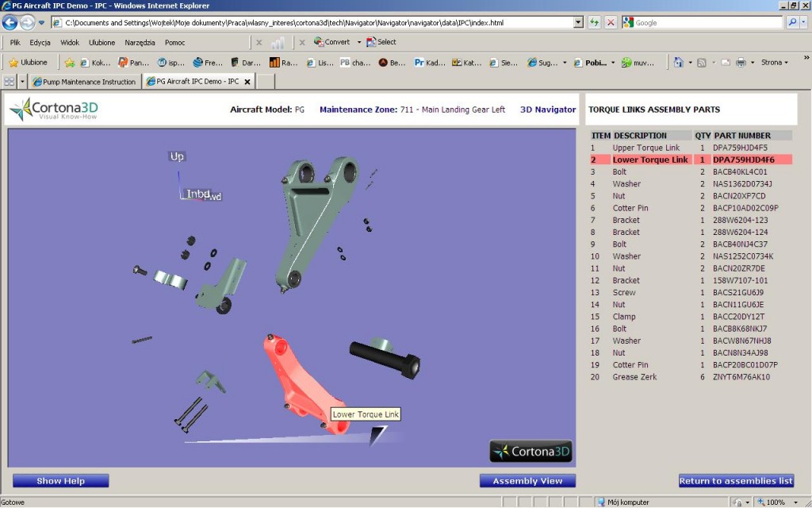Open the isp... favorite bookmark
Viewport: 812px width, 508px height.
pos(171,63)
